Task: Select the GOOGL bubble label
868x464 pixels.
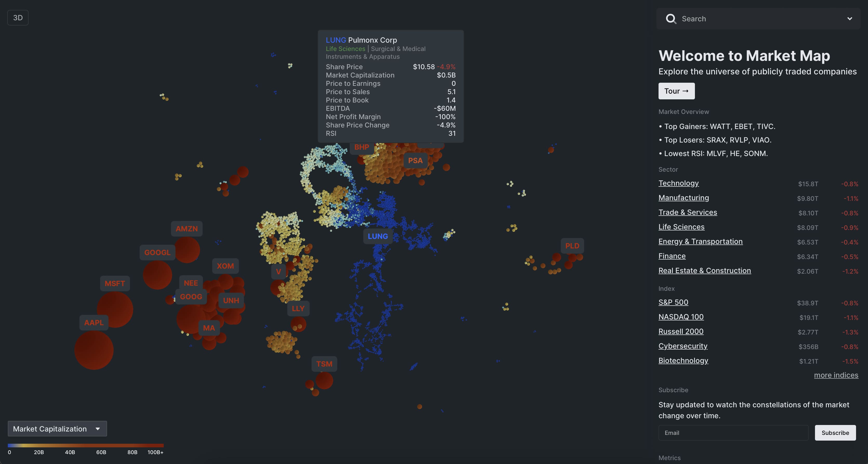Action: point(157,253)
